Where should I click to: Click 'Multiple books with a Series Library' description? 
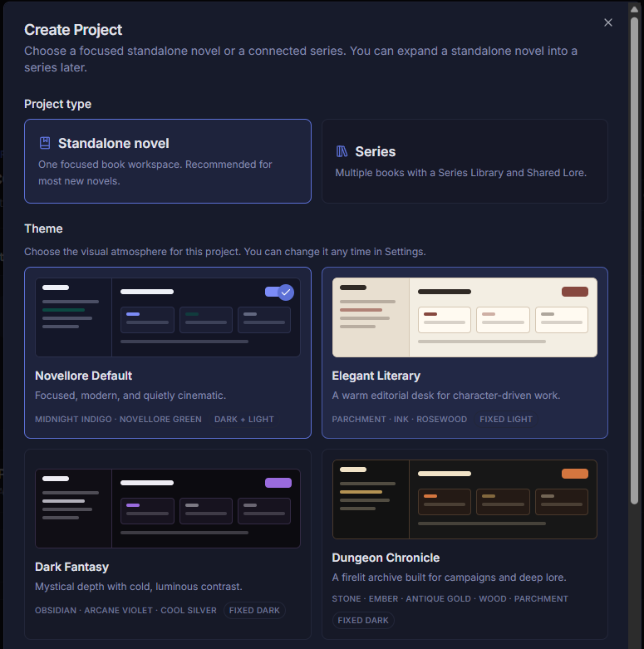click(461, 173)
